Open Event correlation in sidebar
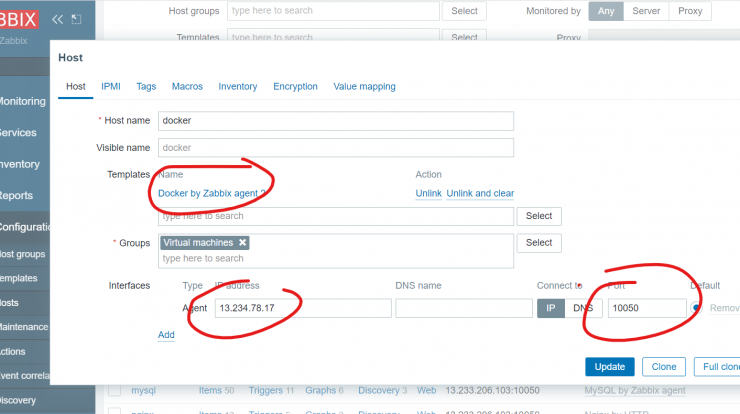 point(25,376)
